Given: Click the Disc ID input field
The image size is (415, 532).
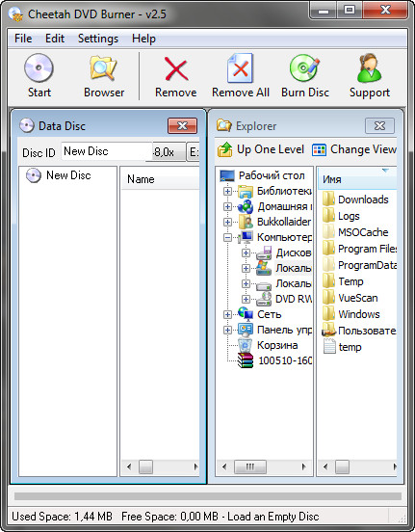Looking at the screenshot, I should click(106, 151).
